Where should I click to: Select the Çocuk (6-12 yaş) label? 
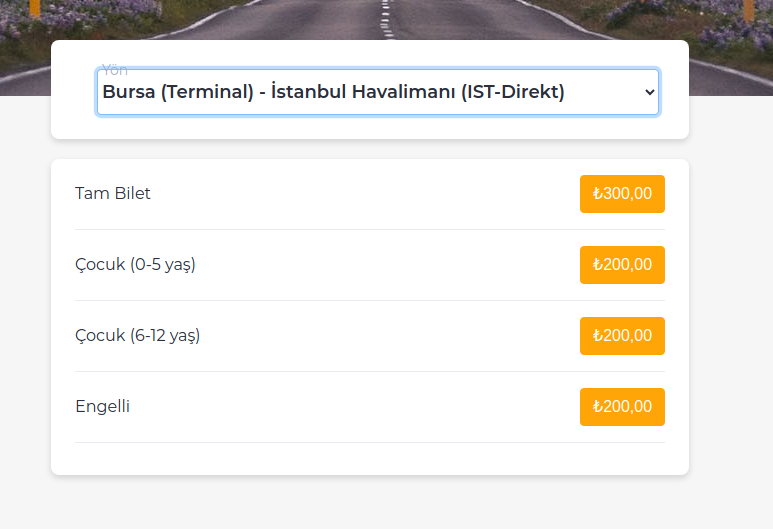pos(138,336)
